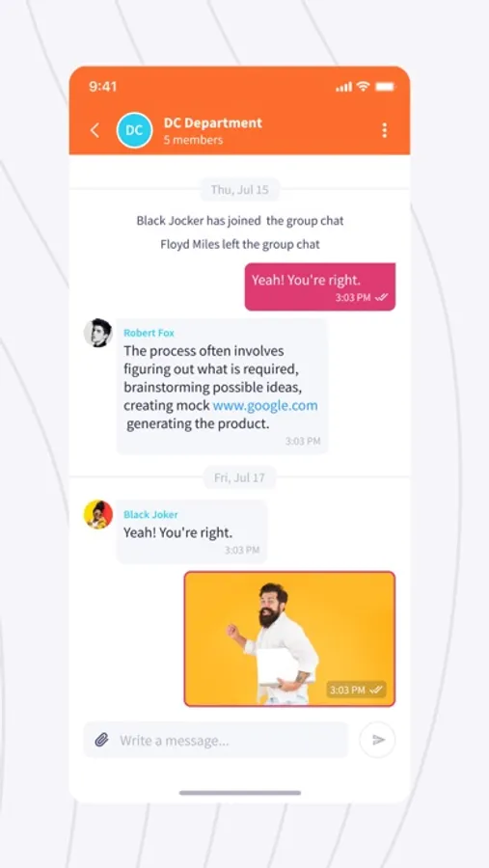Select the pink Yeah! You're right bubble

pyautogui.click(x=320, y=286)
